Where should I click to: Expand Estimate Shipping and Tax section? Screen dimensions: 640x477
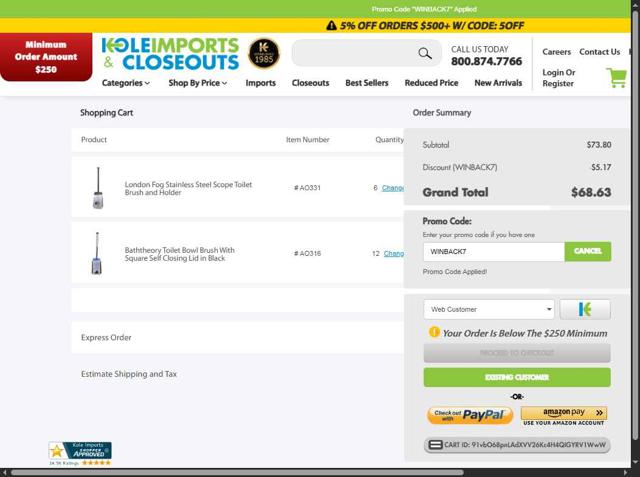click(129, 374)
